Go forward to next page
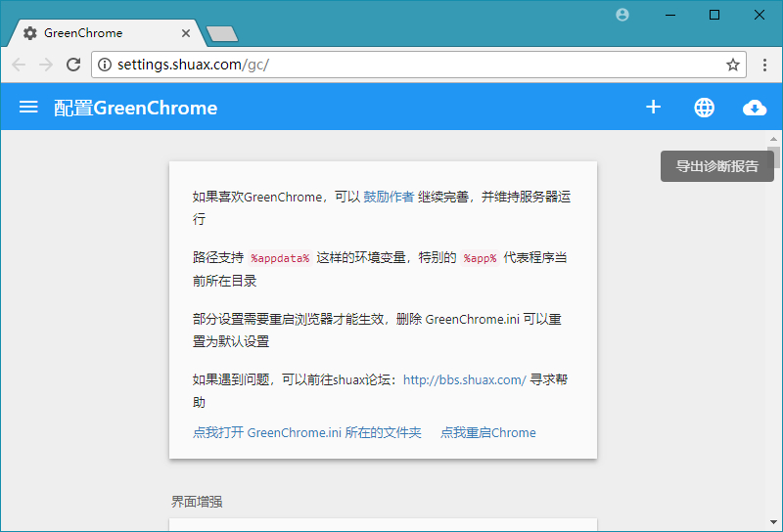Screen dimensions: 783x532 [46, 65]
